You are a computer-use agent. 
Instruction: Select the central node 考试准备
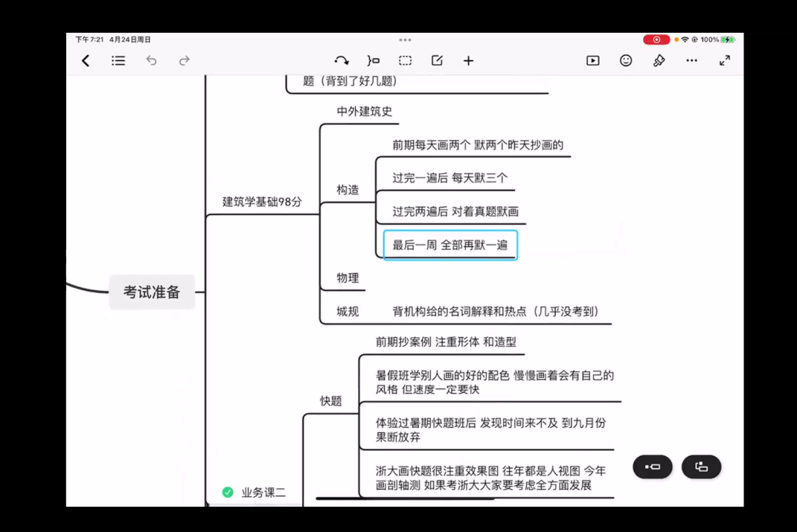point(152,292)
